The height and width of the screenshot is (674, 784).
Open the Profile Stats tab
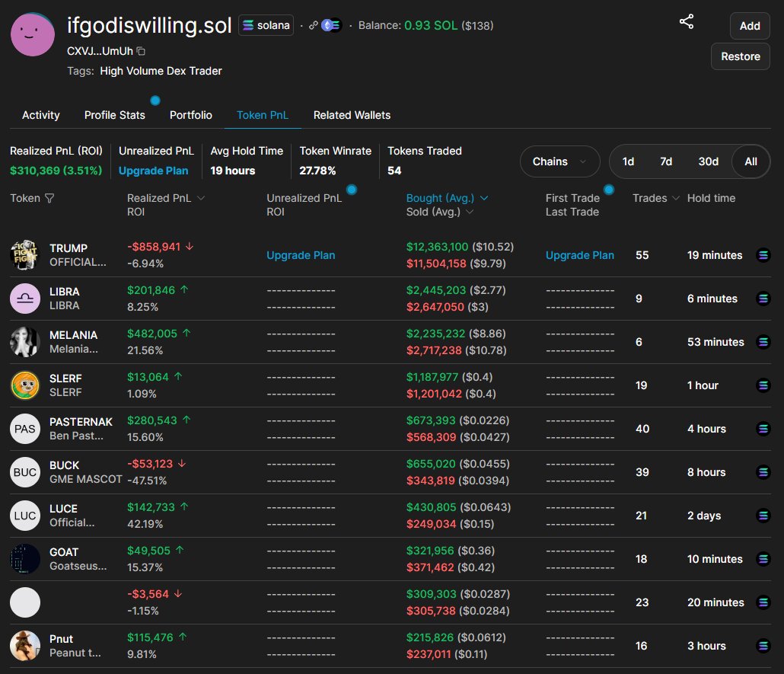(114, 115)
